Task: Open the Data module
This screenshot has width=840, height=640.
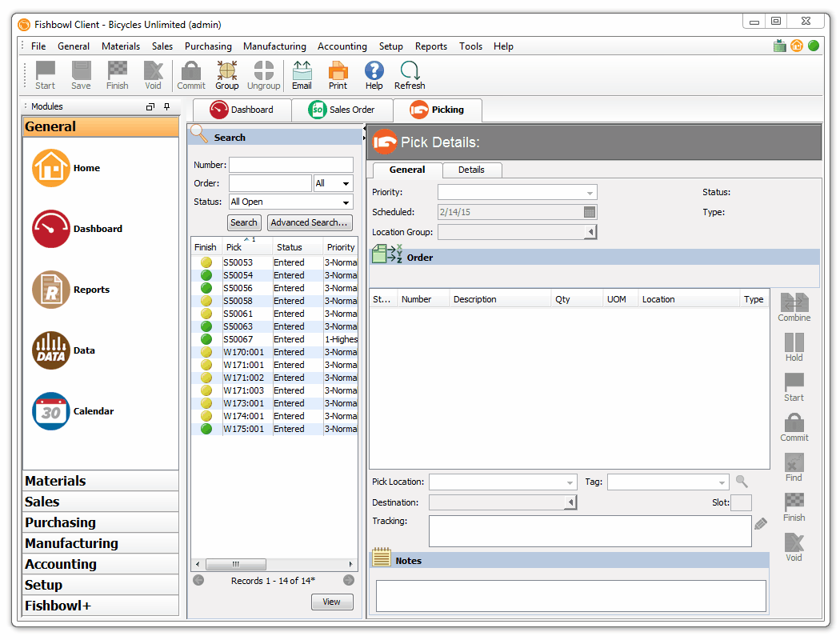Action: 51,350
